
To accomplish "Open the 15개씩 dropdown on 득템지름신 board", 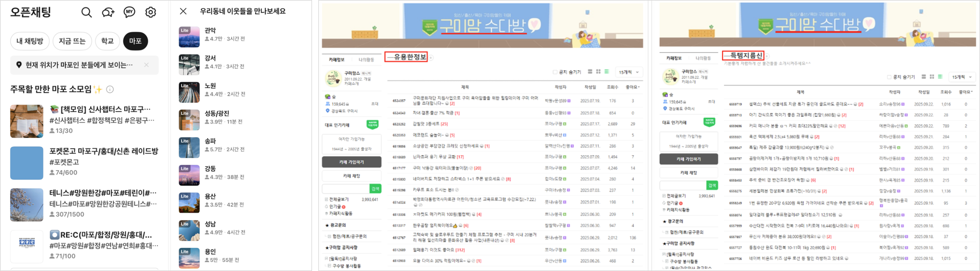I will (x=962, y=77).
